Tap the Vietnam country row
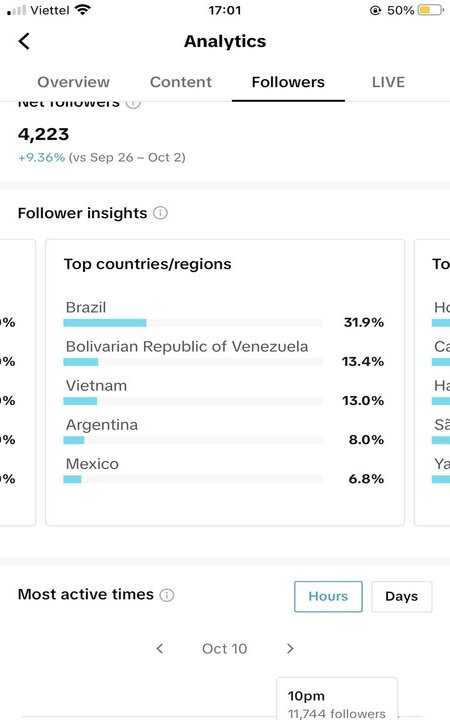 224,393
